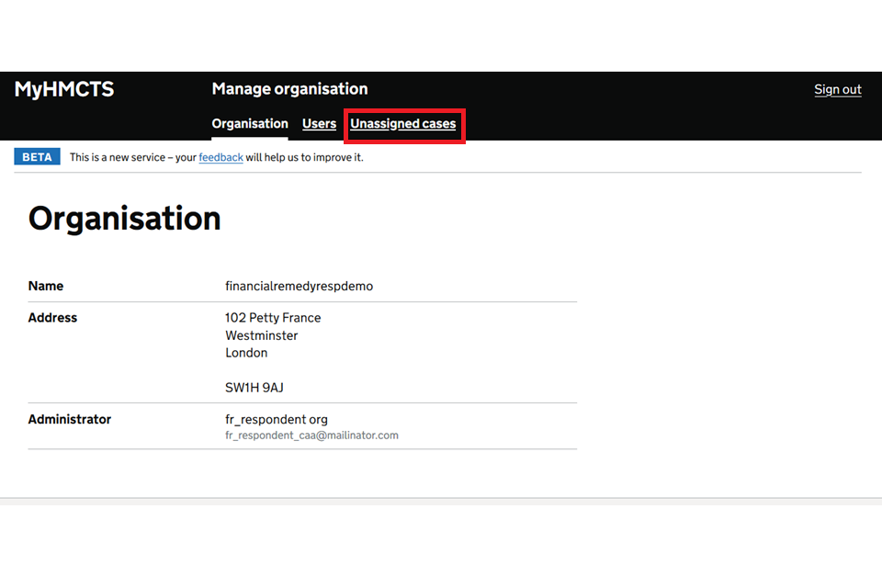Click the blue BETA badge
882x588 pixels.
[37, 157]
